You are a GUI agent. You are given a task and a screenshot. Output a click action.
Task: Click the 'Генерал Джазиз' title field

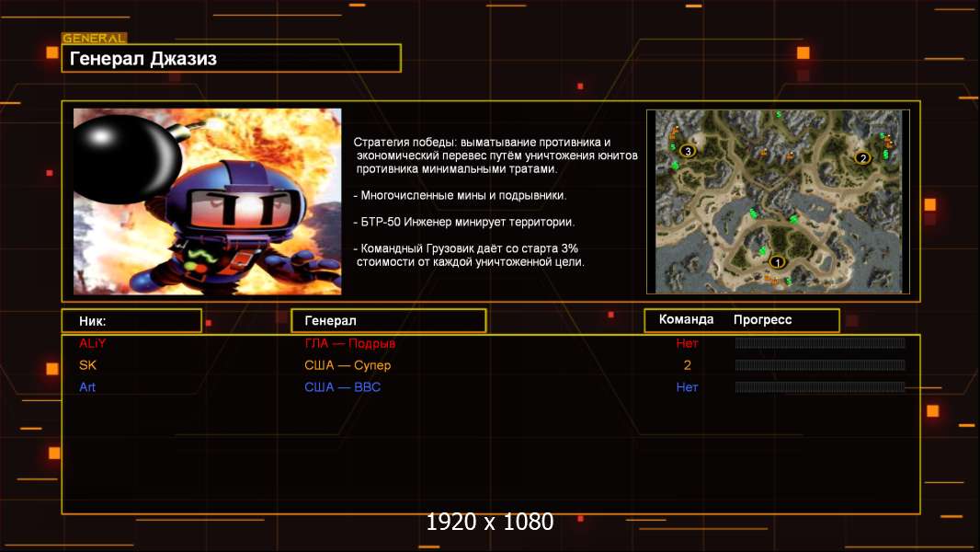pyautogui.click(x=232, y=58)
